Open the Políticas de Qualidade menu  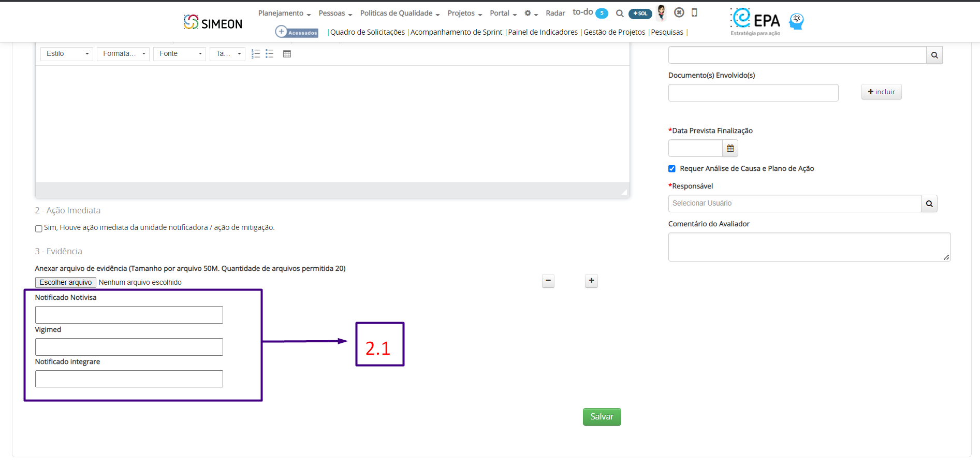[x=400, y=13]
